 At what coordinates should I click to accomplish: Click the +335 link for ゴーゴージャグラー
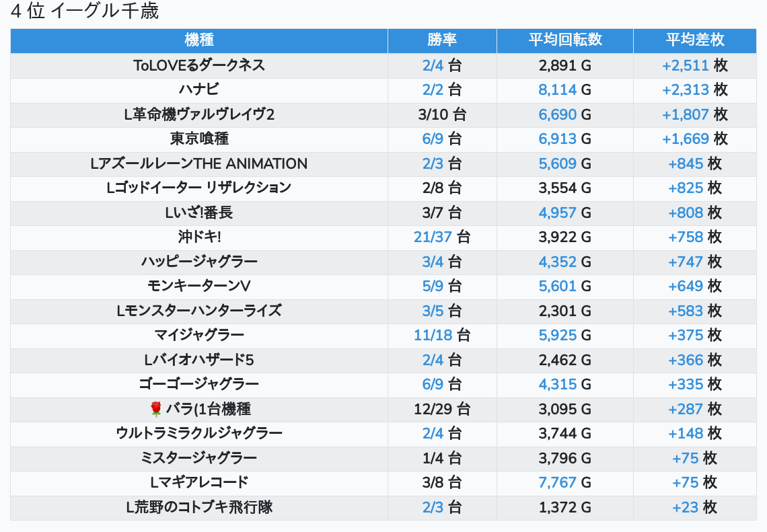pyautogui.click(x=686, y=384)
